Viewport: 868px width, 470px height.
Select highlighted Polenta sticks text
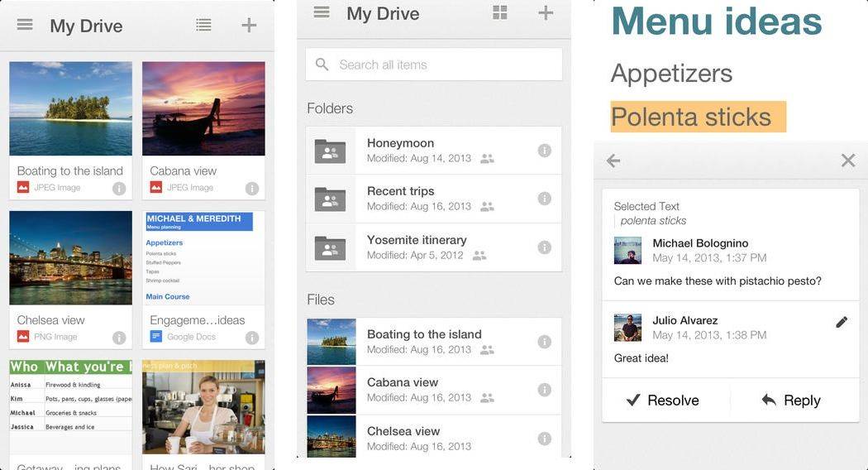[x=698, y=117]
